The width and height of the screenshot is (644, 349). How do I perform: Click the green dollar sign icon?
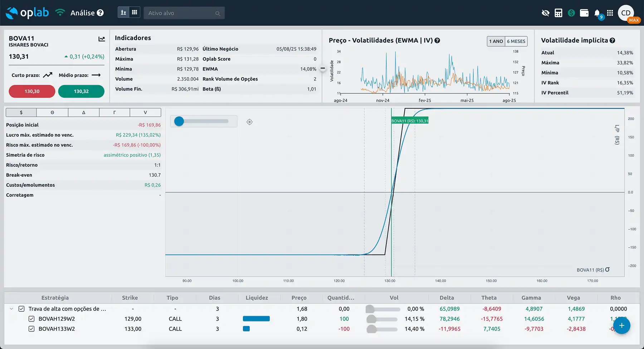571,13
